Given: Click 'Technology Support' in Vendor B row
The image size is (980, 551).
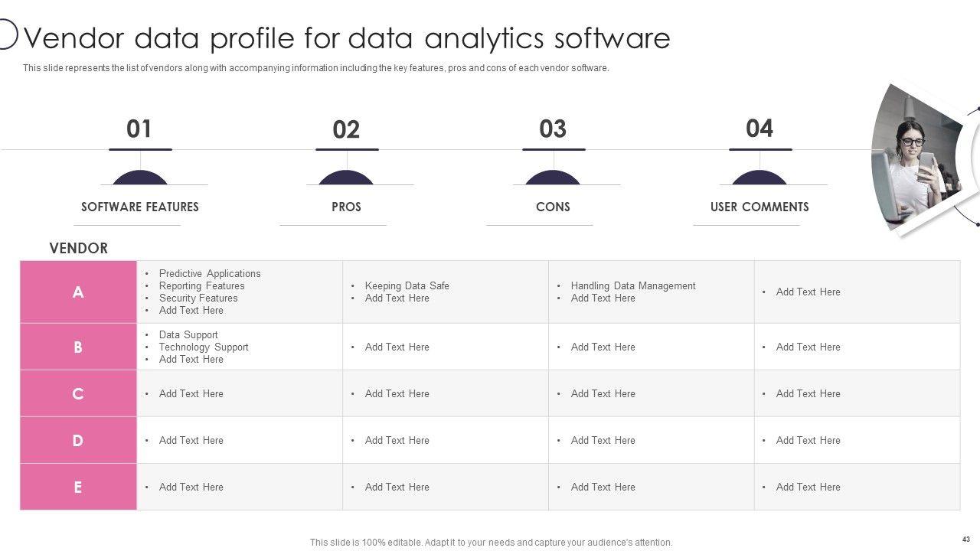Looking at the screenshot, I should pos(204,347).
